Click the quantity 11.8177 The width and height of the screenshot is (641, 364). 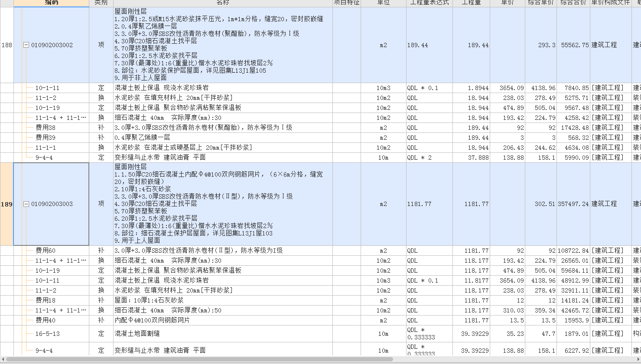476,280
